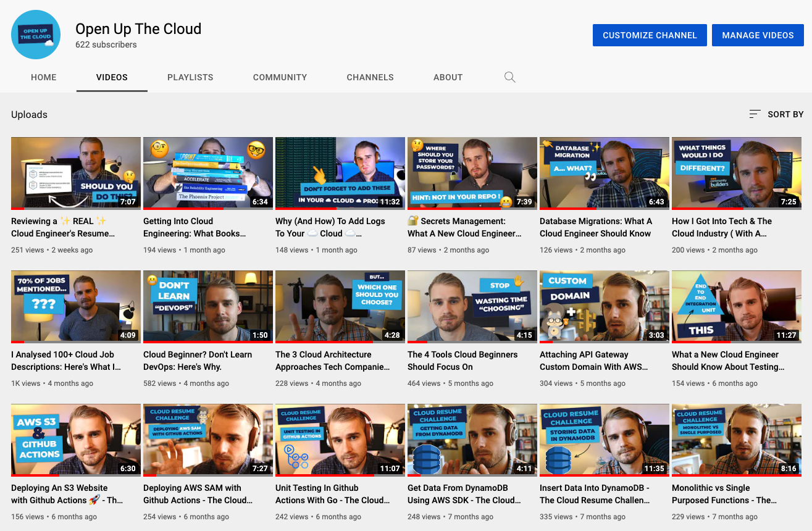Screen dimensions: 812x531
Task: Go to the HOME tab
Action: 43,77
